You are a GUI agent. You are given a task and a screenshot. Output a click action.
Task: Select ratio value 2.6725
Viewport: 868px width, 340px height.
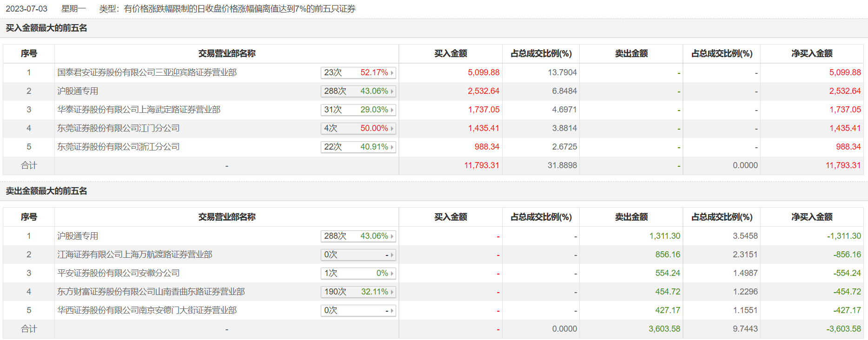(x=564, y=147)
